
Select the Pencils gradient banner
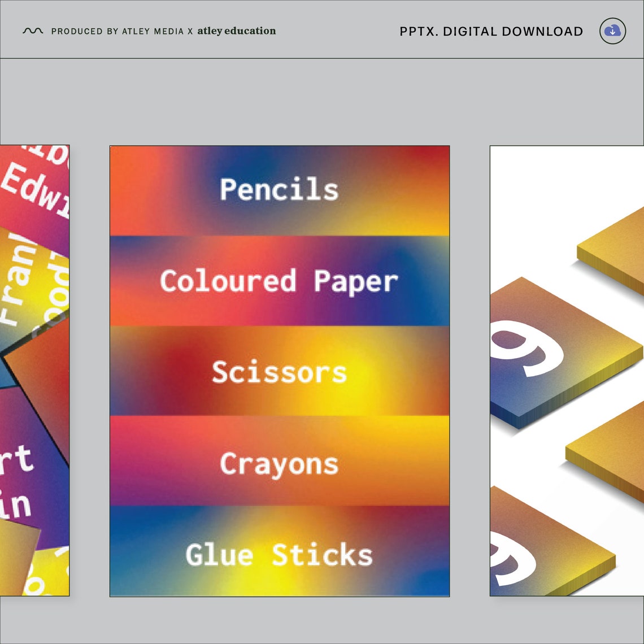pyautogui.click(x=278, y=190)
